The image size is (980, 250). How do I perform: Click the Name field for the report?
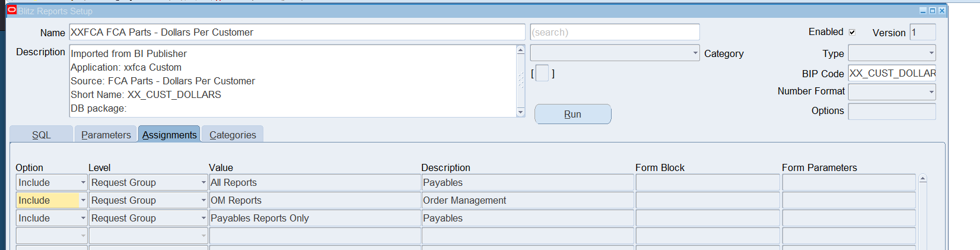(x=297, y=32)
